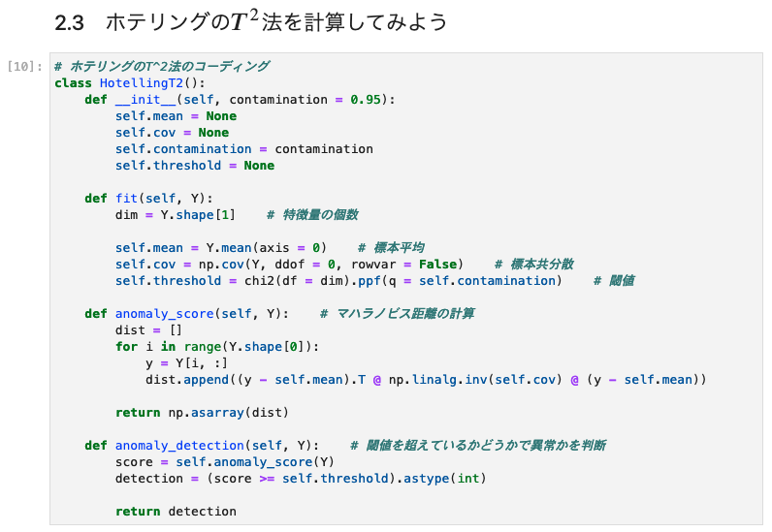772x532 pixels.
Task: Place cursor on the __init__ method definition
Action: 240,100
